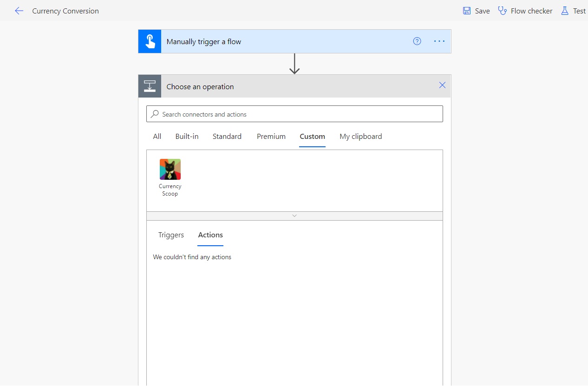
Task: Save the Currency Conversion flow
Action: click(x=476, y=11)
